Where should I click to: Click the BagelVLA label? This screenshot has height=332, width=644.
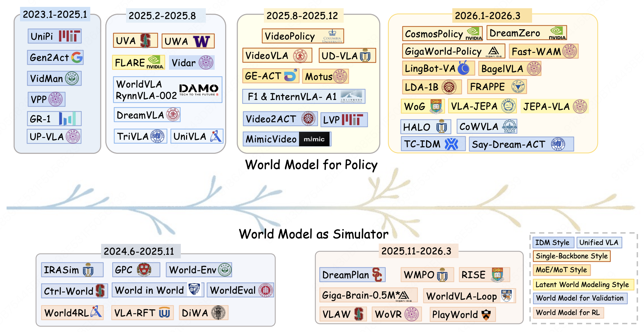click(x=502, y=69)
